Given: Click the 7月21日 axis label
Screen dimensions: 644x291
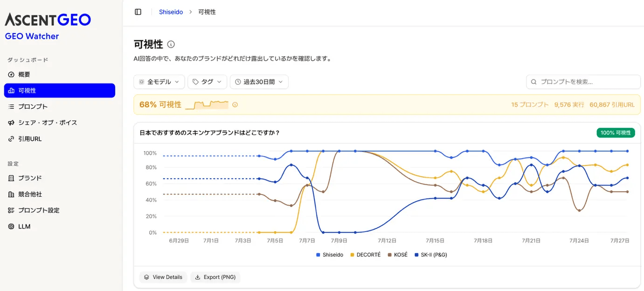Looking at the screenshot, I should 531,241.
